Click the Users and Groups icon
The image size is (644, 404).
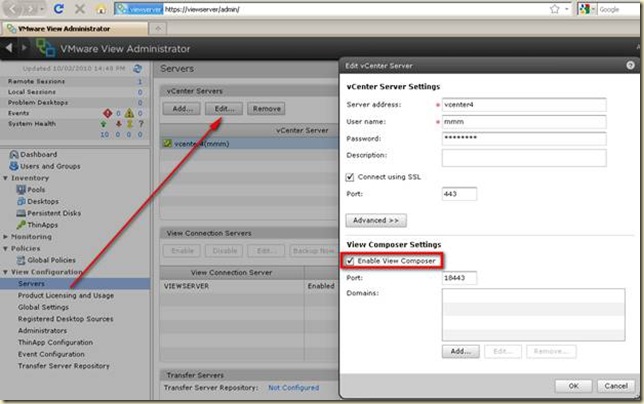coord(14,166)
